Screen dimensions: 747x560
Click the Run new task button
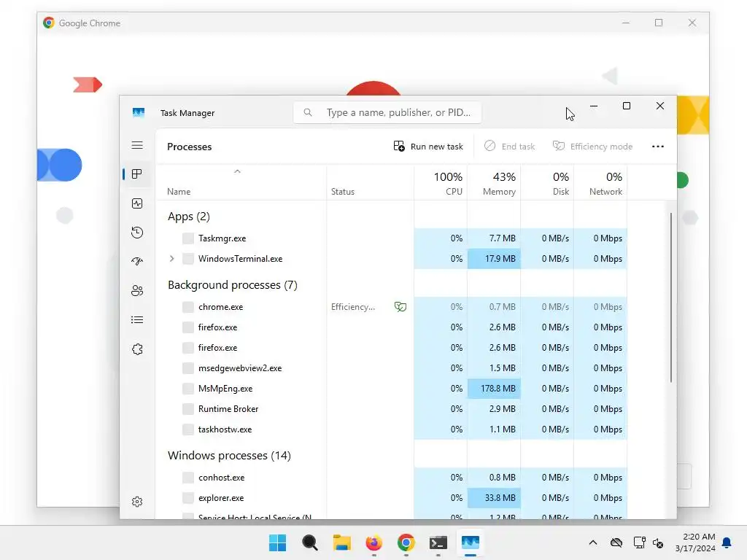(x=428, y=147)
